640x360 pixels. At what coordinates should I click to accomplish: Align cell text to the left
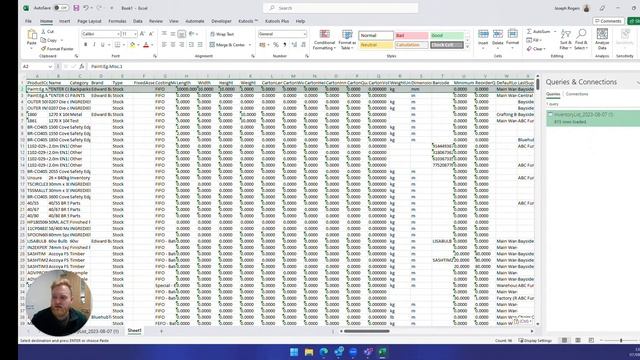click(164, 44)
